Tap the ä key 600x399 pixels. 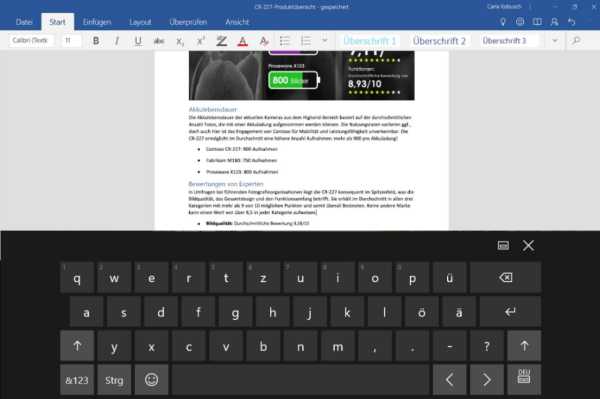click(459, 311)
